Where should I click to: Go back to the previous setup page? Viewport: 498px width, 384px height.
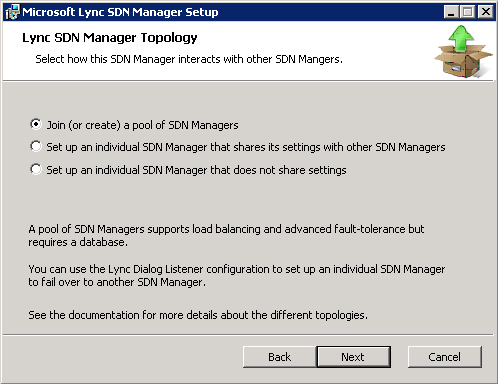tap(279, 357)
